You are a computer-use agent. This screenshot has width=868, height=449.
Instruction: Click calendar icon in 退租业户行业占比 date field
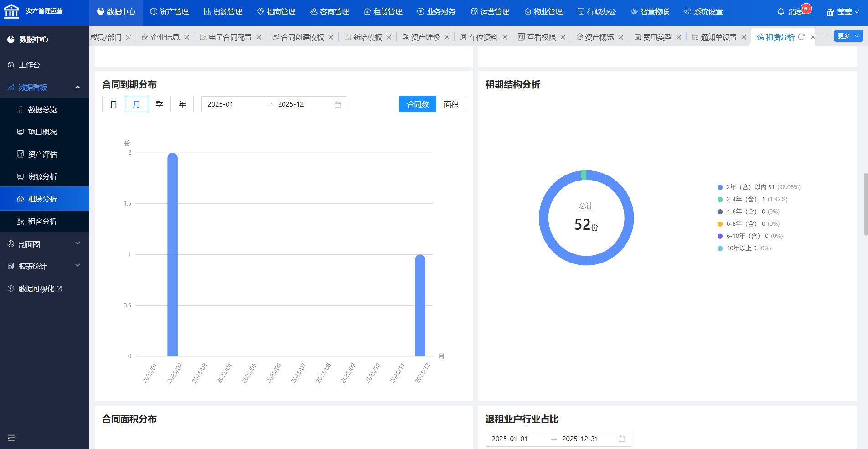click(x=621, y=439)
